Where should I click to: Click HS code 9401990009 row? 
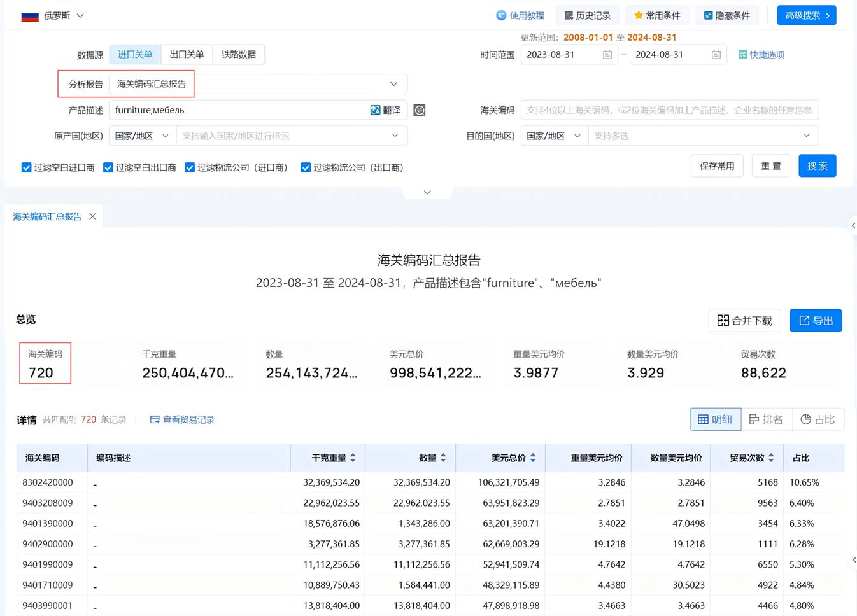pyautogui.click(x=430, y=564)
